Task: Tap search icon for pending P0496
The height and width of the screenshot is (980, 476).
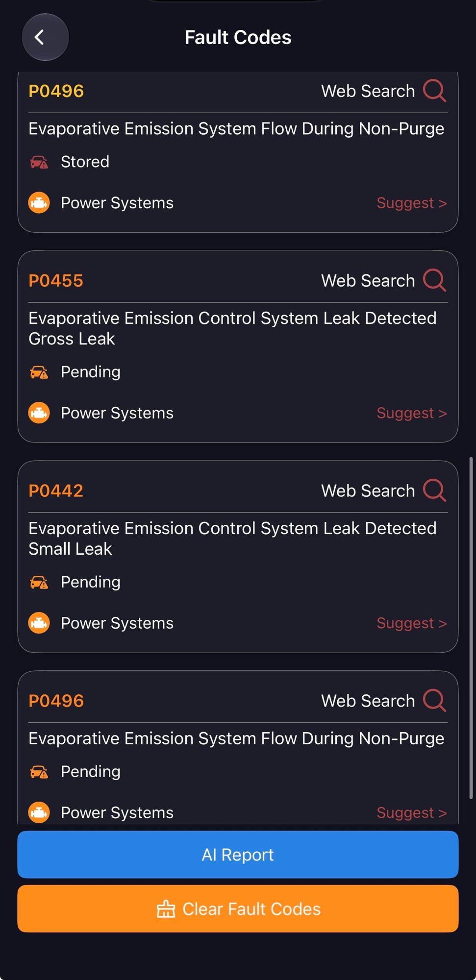Action: click(x=434, y=700)
